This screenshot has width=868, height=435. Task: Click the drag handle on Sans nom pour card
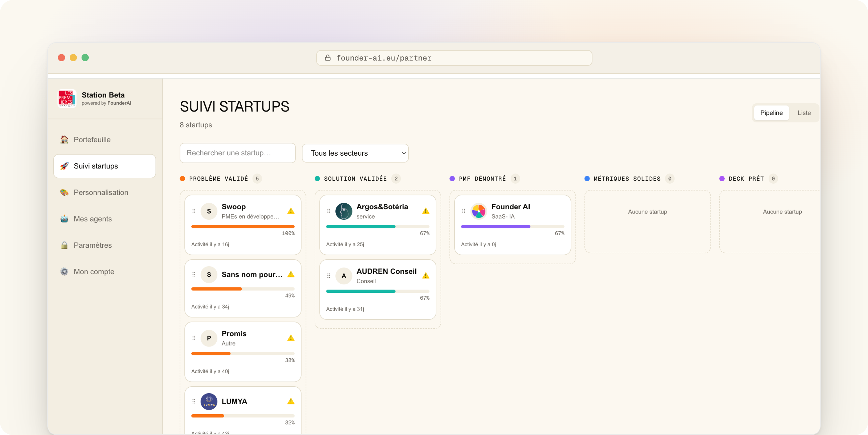194,274
